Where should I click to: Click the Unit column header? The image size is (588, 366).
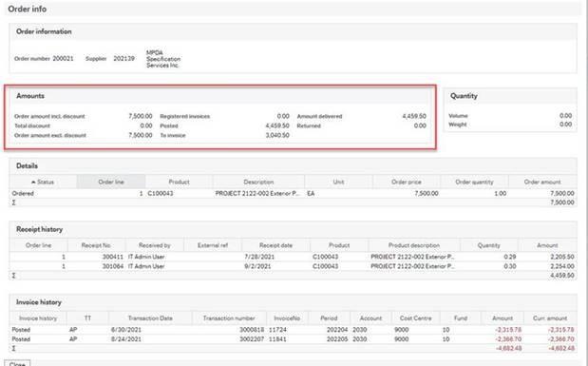(338, 182)
